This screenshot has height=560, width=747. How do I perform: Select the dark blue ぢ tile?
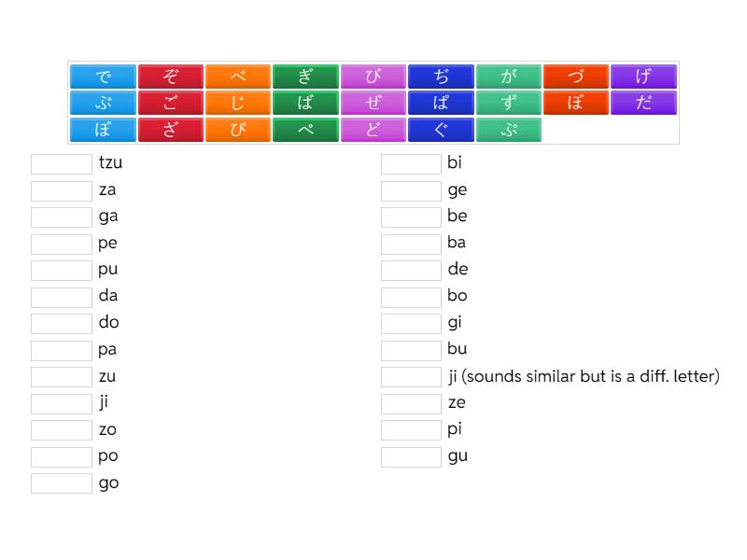441,77
